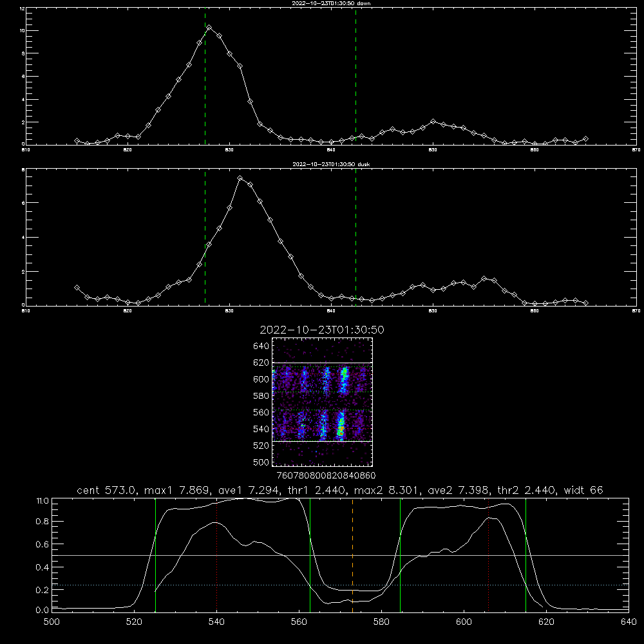This screenshot has height=644, width=644.
Task: Click the left green dashed line in the dusk plot
Action: [x=205, y=237]
